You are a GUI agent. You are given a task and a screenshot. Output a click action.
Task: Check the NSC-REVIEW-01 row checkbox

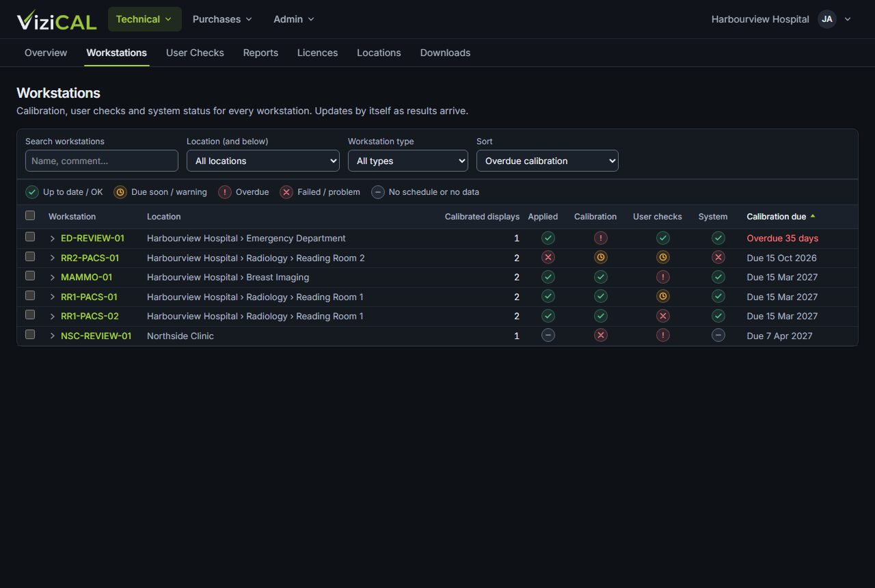click(x=30, y=334)
